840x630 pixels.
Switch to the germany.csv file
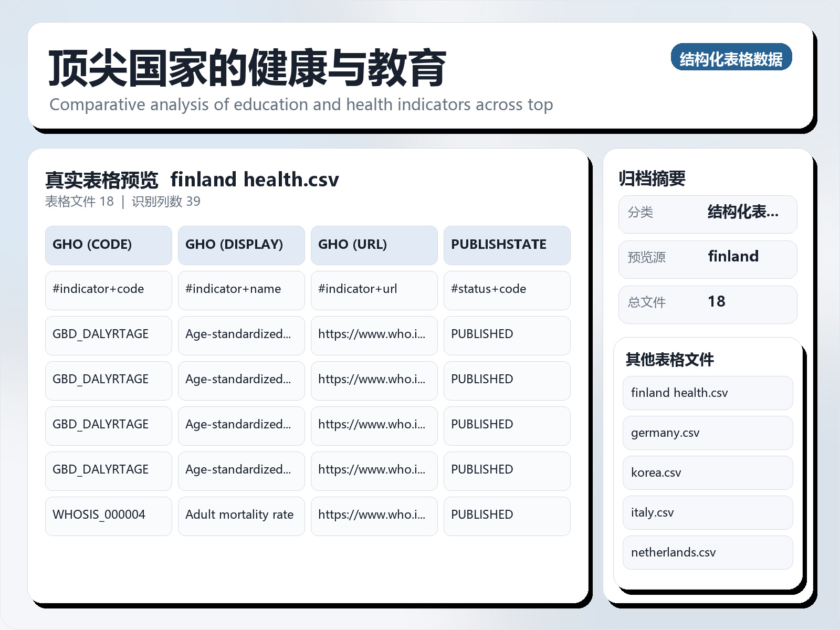tap(707, 433)
